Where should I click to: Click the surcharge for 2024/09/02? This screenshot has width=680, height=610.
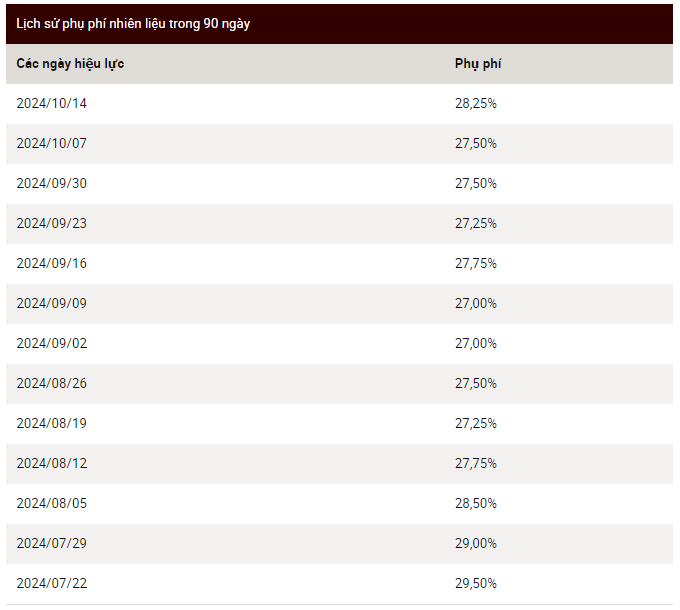click(476, 343)
